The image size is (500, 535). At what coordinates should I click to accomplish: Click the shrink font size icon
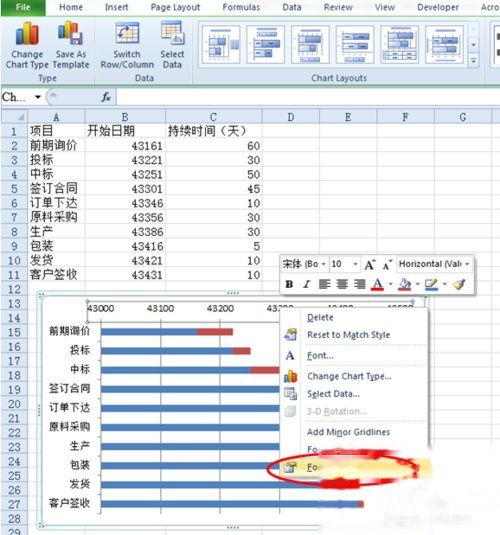pyautogui.click(x=387, y=264)
